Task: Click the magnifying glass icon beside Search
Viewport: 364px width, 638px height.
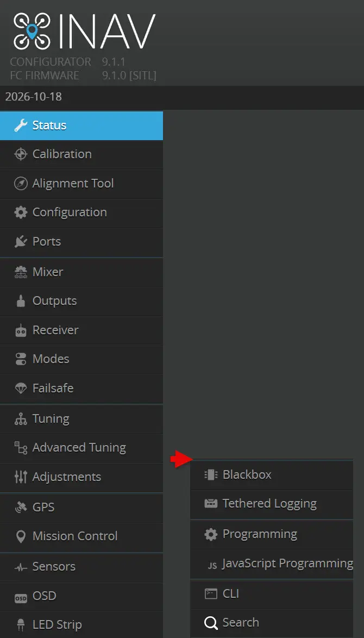Action: coord(211,623)
